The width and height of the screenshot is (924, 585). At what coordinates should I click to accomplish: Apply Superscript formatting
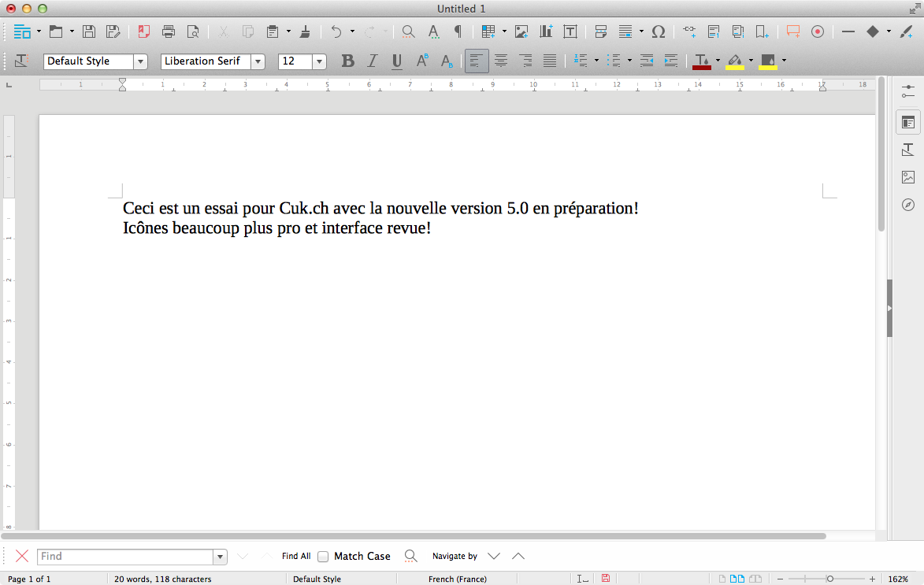pyautogui.click(x=422, y=61)
